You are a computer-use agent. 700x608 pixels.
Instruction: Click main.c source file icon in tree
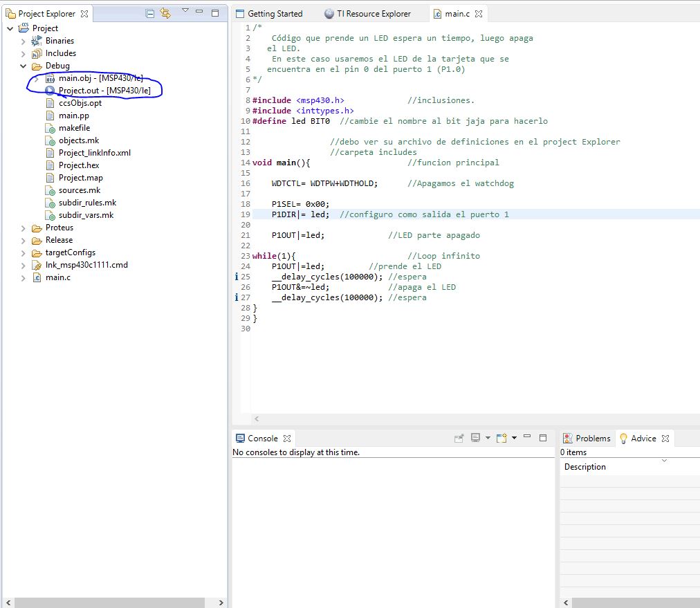pos(37,277)
